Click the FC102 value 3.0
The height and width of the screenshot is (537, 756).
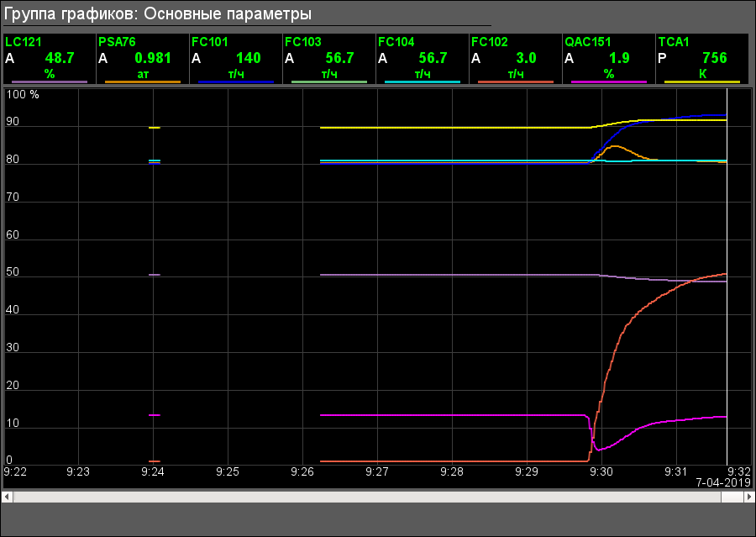[x=526, y=58]
